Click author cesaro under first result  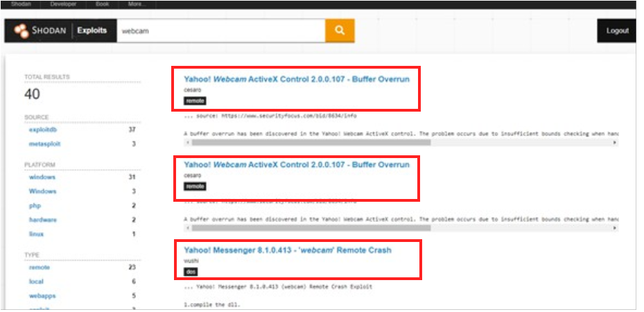(x=192, y=90)
